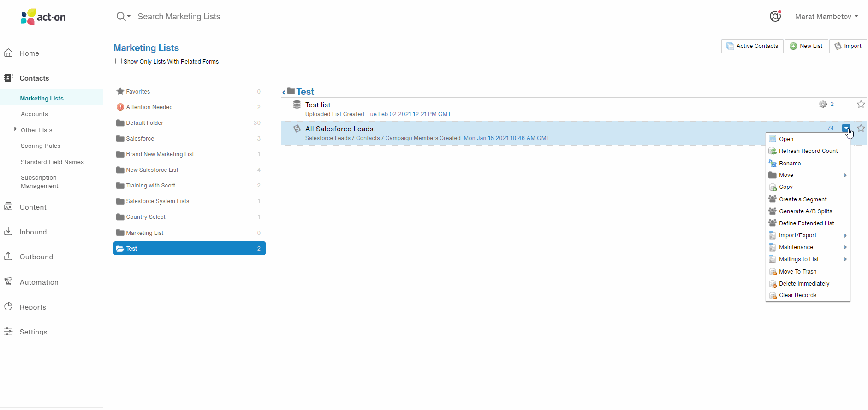Open Marketing Lists in sidebar
The width and height of the screenshot is (868, 410).
(x=42, y=99)
